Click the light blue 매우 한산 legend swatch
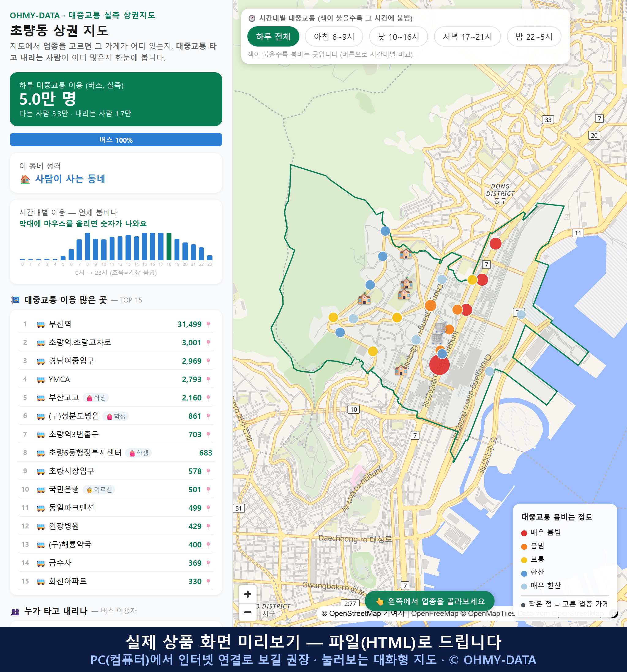 pyautogui.click(x=524, y=587)
